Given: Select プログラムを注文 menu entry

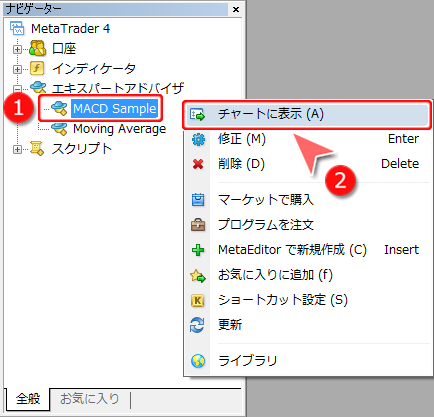Looking at the screenshot, I should 307,225.
